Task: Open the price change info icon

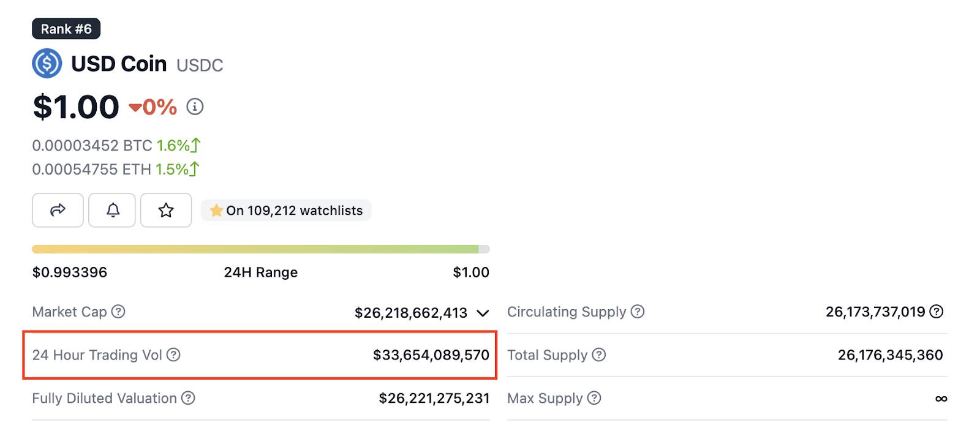Action: coord(195,107)
